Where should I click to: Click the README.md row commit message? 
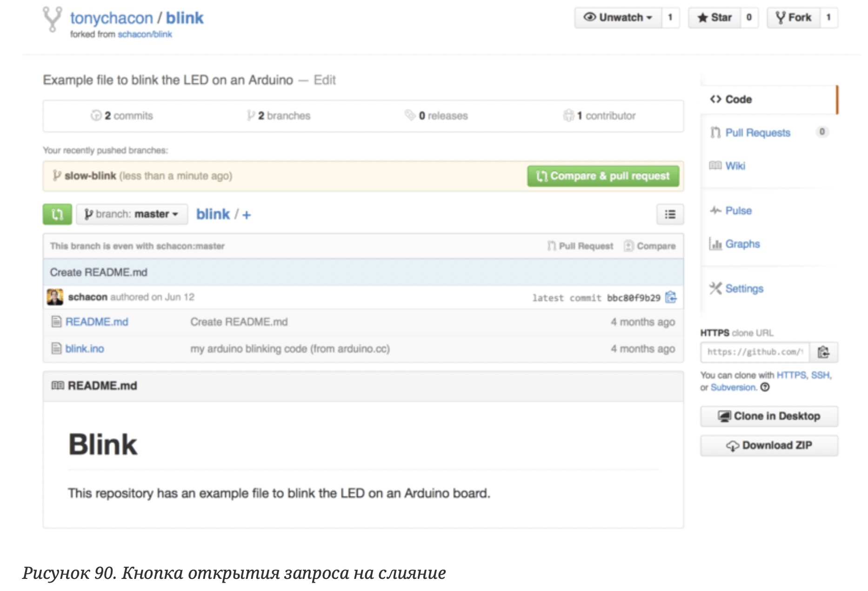pyautogui.click(x=239, y=322)
